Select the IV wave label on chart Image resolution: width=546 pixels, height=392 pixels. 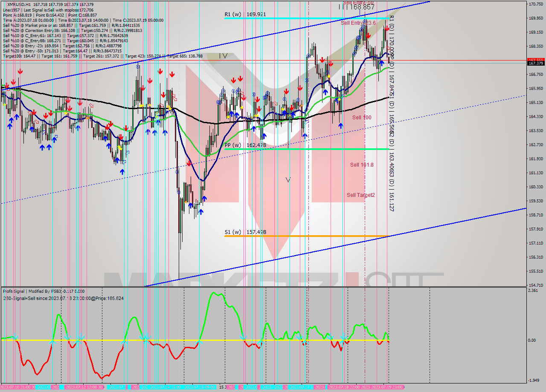[x=223, y=56]
